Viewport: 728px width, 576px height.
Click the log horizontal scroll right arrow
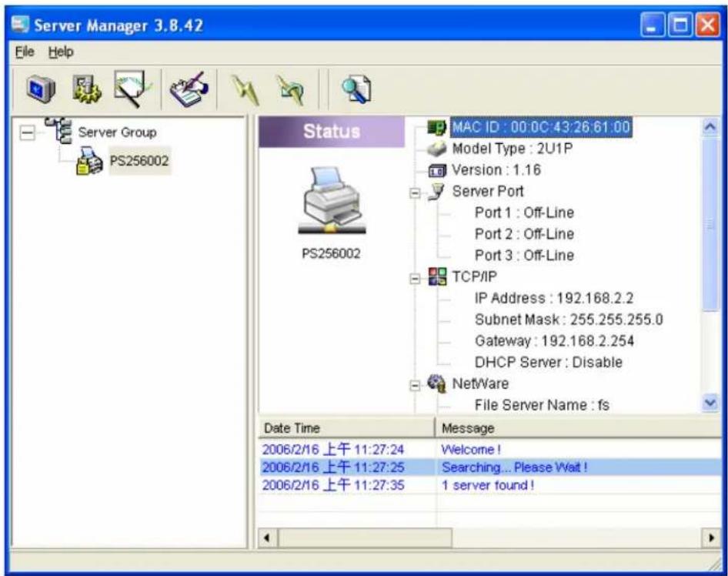pyautogui.click(x=711, y=538)
